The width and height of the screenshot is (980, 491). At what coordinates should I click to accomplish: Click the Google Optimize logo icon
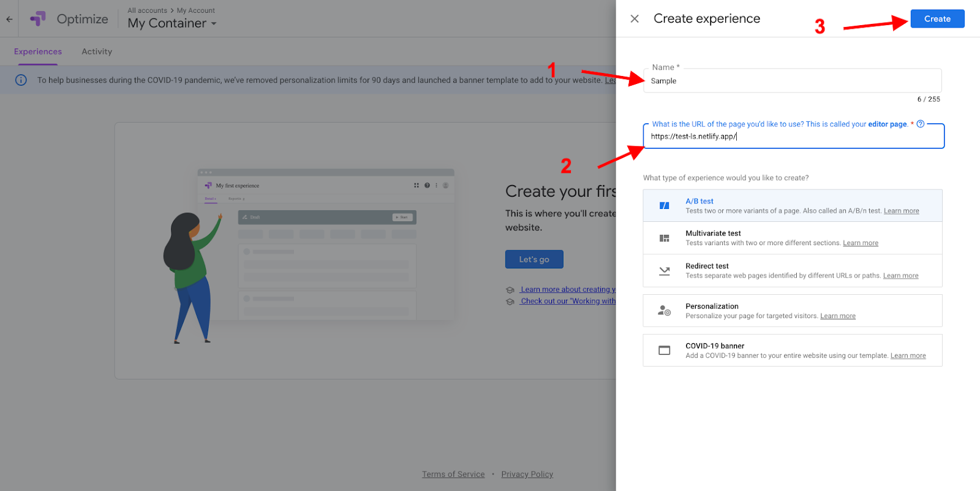coord(38,19)
